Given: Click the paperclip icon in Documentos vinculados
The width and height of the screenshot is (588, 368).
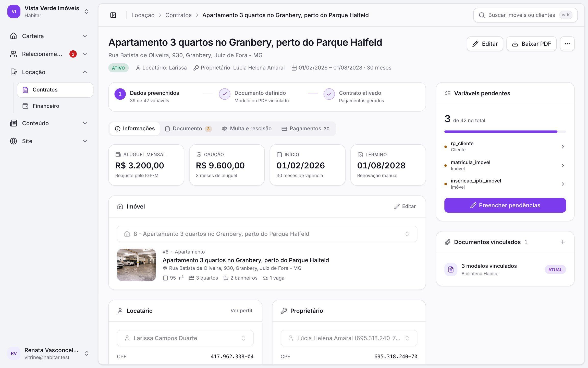Looking at the screenshot, I should click(x=448, y=242).
